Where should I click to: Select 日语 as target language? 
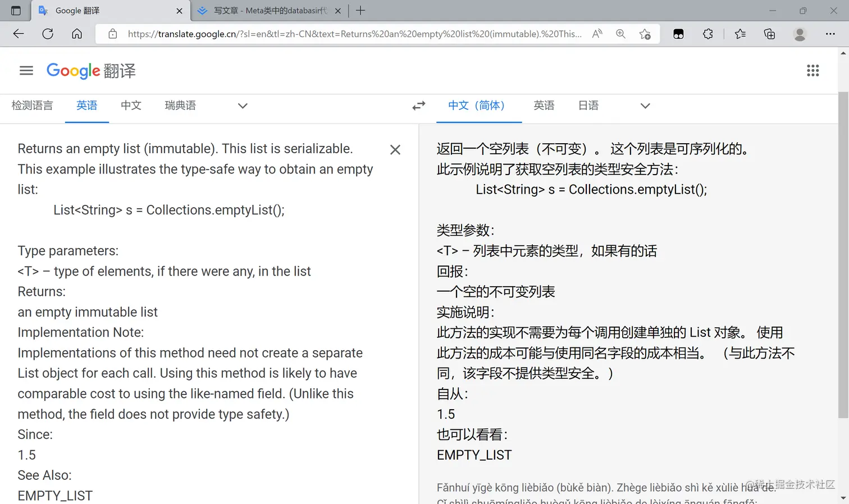[588, 106]
